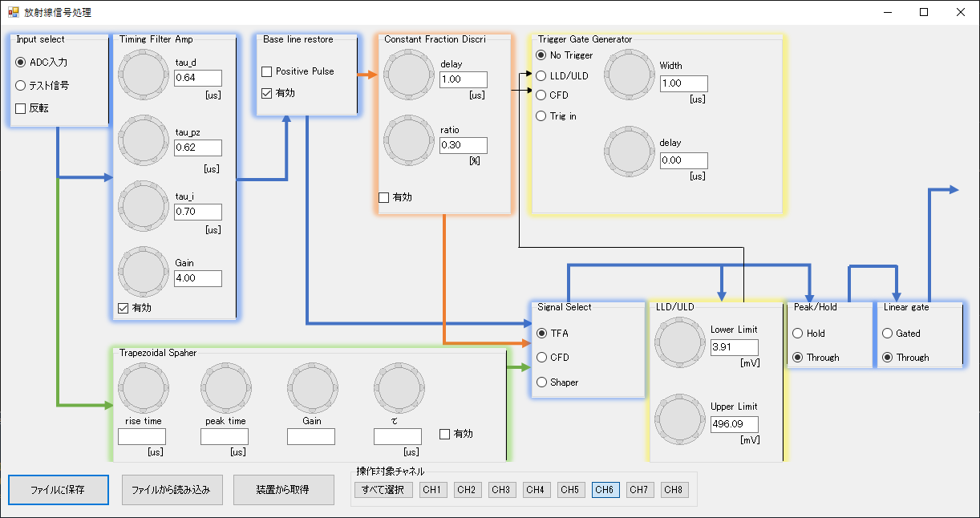Click the app icon in title bar
The image size is (980, 518).
13,13
